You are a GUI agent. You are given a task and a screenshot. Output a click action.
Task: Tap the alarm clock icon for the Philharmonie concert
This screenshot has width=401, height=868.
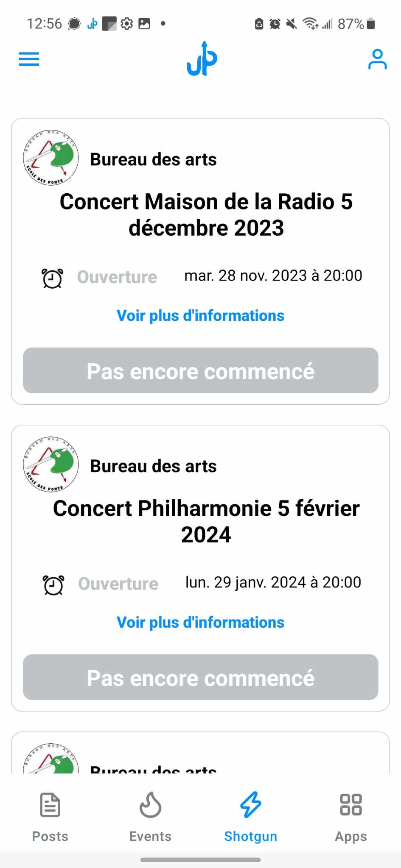pyautogui.click(x=53, y=585)
